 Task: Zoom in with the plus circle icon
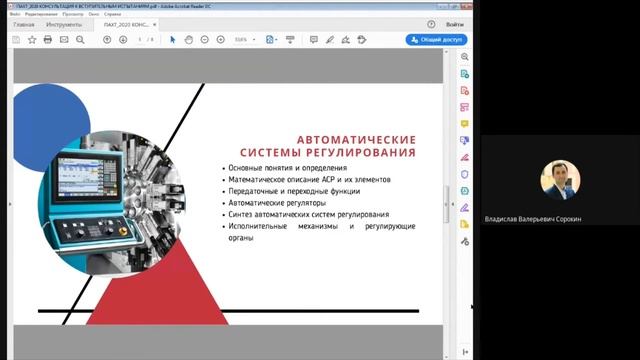[220, 40]
